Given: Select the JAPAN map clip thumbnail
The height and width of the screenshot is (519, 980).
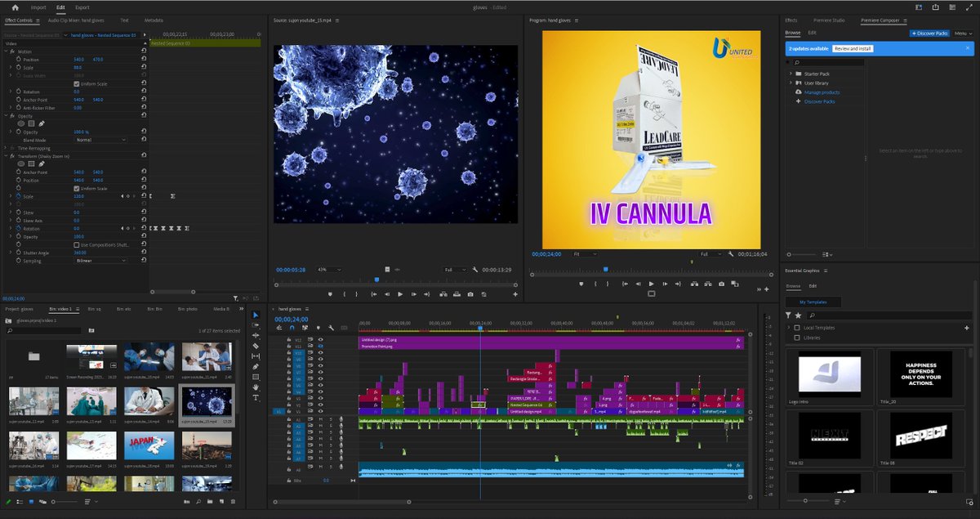Looking at the screenshot, I should [x=148, y=446].
